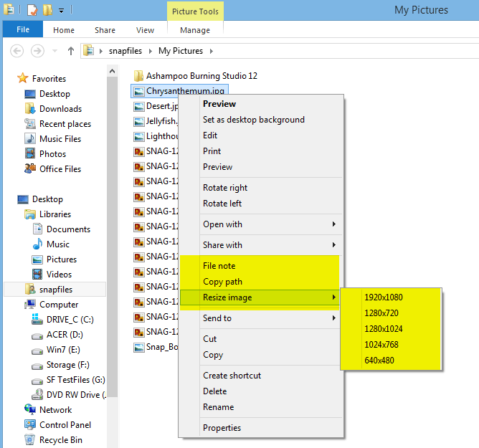Click the Up one level arrow

click(x=71, y=51)
